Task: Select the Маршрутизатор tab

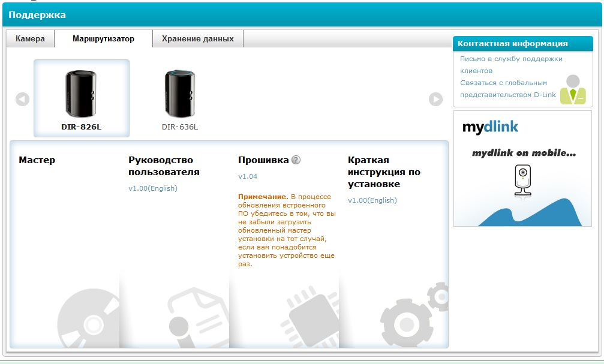Action: (x=103, y=38)
